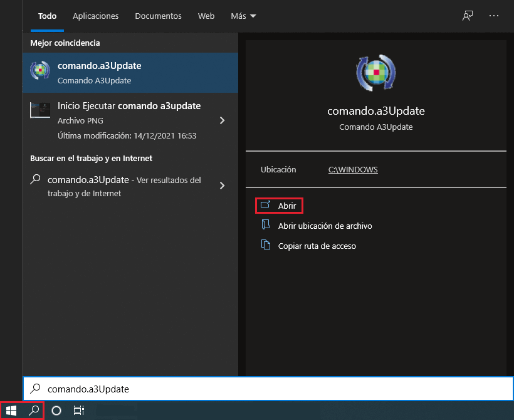The height and width of the screenshot is (420, 514).
Task: Click the copy icon for Copiar ruta de acceso
Action: click(266, 245)
